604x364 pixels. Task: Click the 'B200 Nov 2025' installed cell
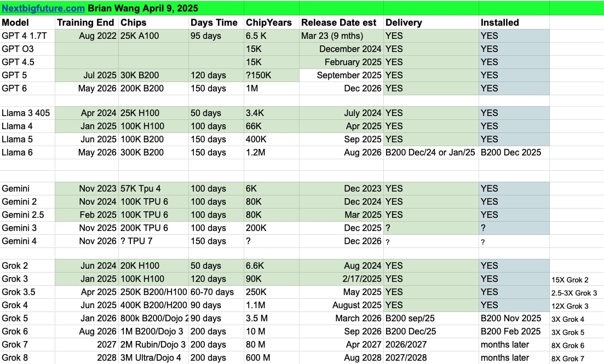click(x=514, y=318)
